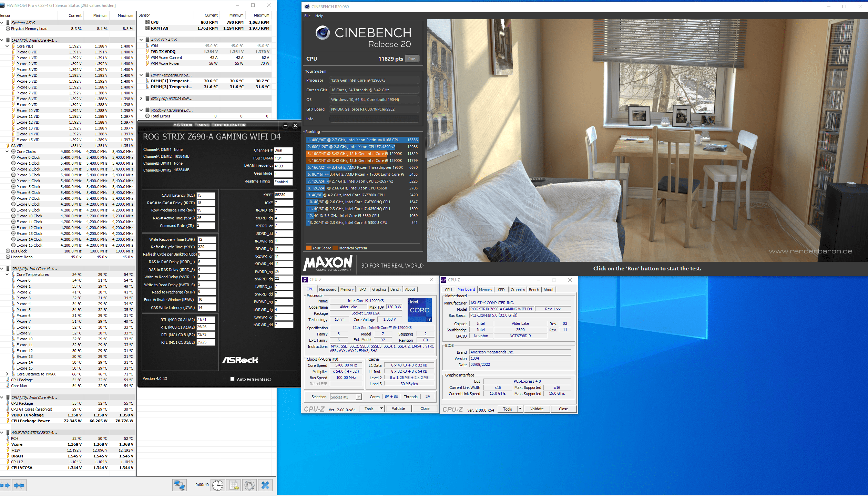This screenshot has height=496, width=868.
Task: Expand Core Distance to TjMAX node
Action: tap(7, 374)
